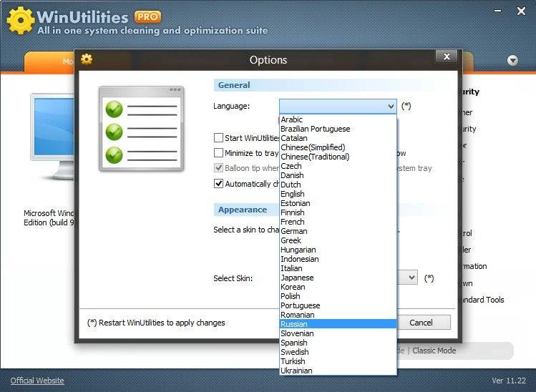The image size is (536, 392).
Task: Select Hungarian language entry
Action: point(338,250)
